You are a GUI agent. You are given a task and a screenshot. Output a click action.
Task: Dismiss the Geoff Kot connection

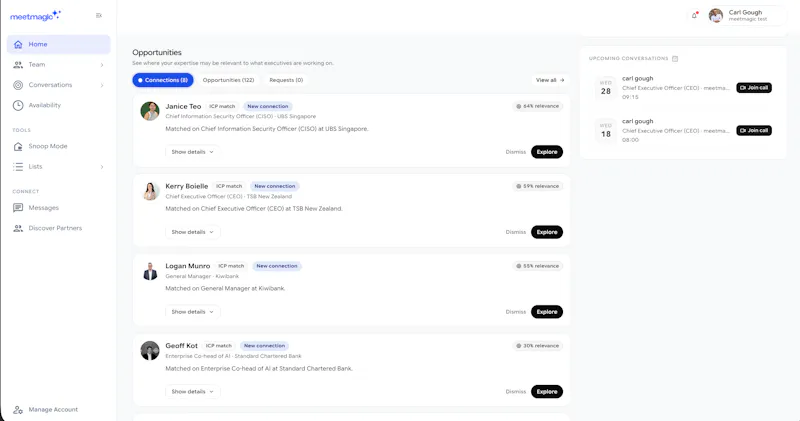coord(515,392)
